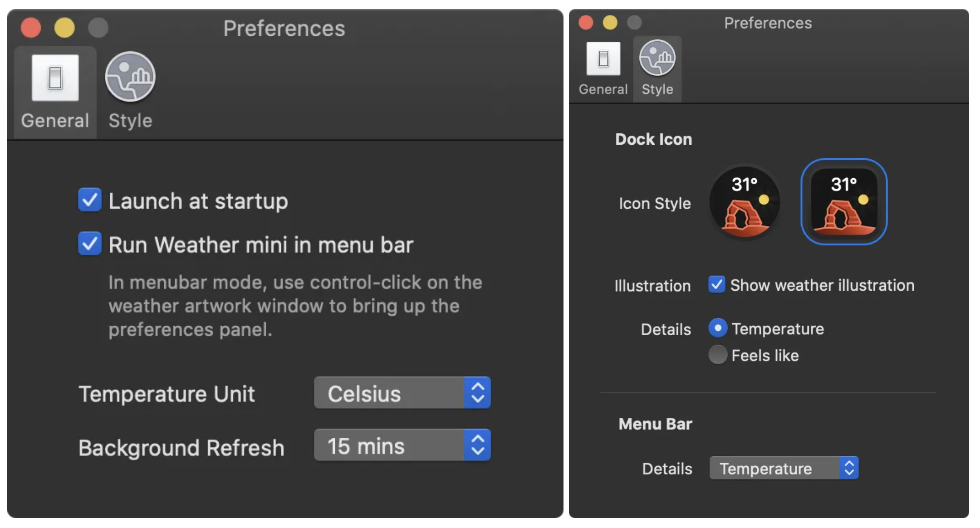Click the Style landscape icon in left window

pyautogui.click(x=129, y=77)
